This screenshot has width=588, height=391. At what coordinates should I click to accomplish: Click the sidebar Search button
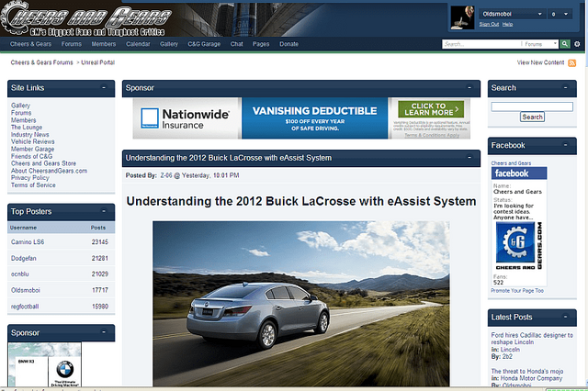[532, 117]
